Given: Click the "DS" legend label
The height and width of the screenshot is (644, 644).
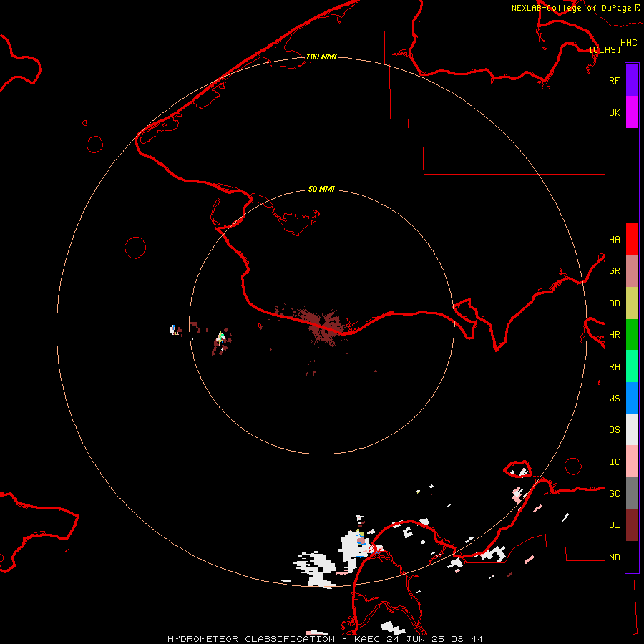Looking at the screenshot, I should coord(614,430).
